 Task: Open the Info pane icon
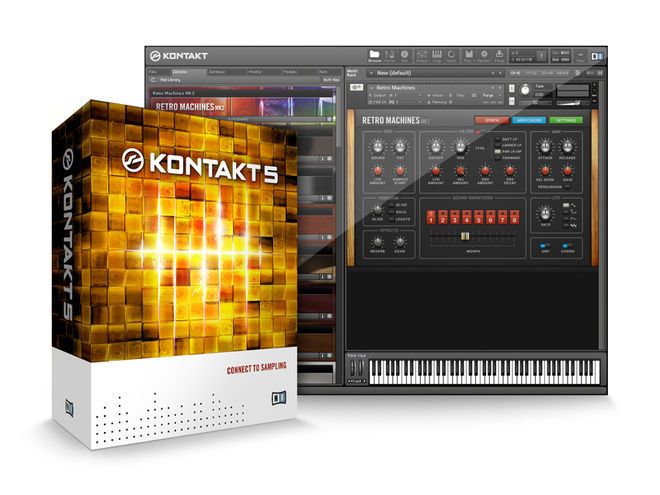pos(405,56)
